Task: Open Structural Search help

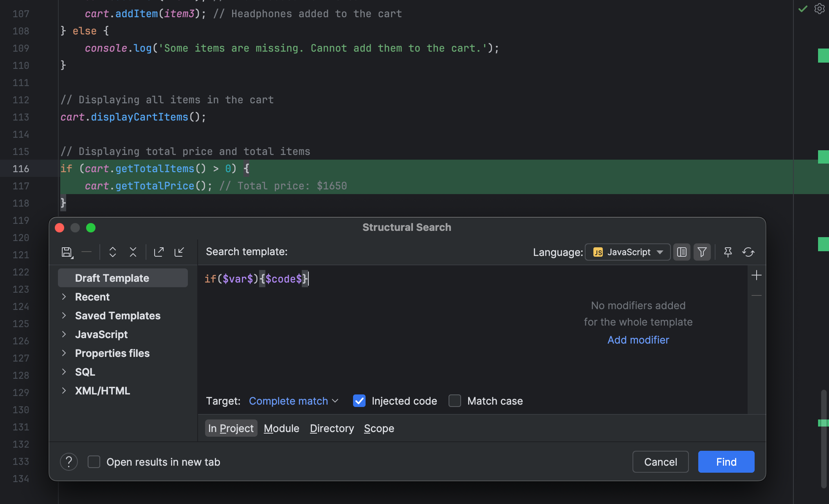Action: point(69,461)
